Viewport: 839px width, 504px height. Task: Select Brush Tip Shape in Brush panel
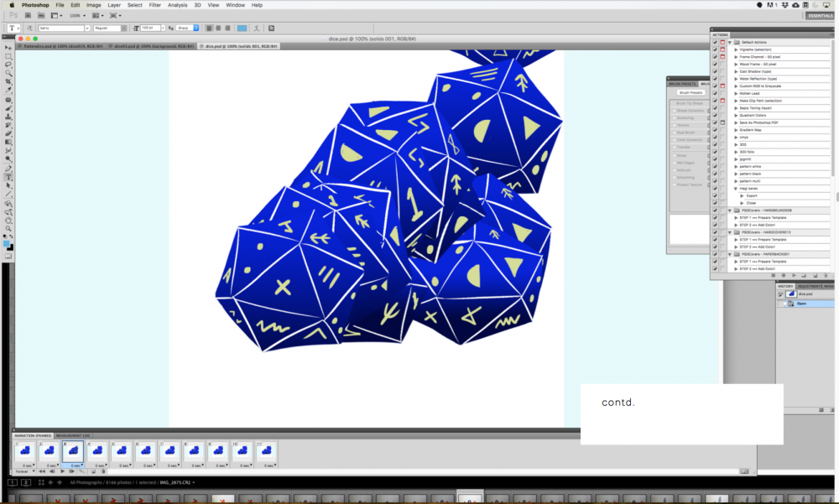689,103
